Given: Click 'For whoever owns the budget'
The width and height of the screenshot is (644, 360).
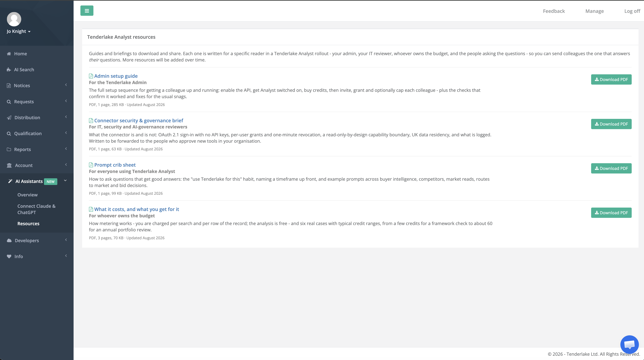Looking at the screenshot, I should click(x=122, y=216).
